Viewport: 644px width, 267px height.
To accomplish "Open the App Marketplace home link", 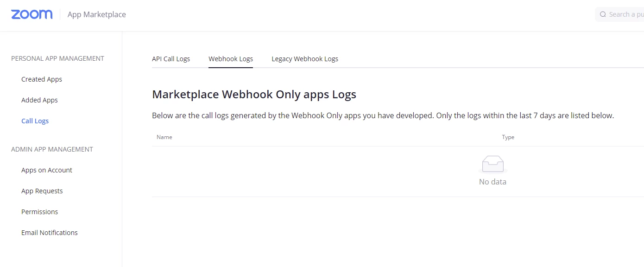I will point(97,14).
